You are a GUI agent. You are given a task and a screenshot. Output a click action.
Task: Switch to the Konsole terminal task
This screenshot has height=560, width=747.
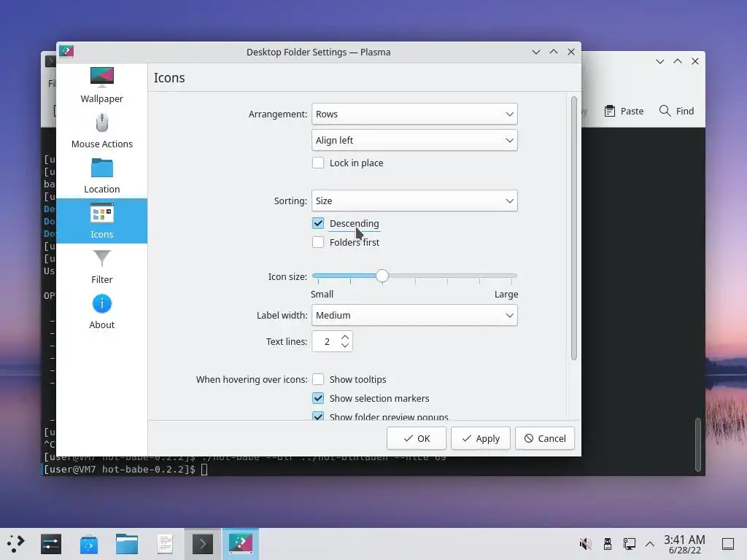tap(203, 544)
